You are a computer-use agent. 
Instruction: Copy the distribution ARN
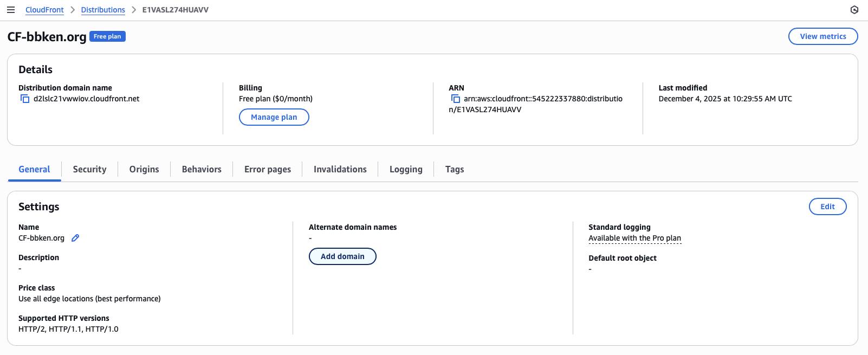pos(456,99)
